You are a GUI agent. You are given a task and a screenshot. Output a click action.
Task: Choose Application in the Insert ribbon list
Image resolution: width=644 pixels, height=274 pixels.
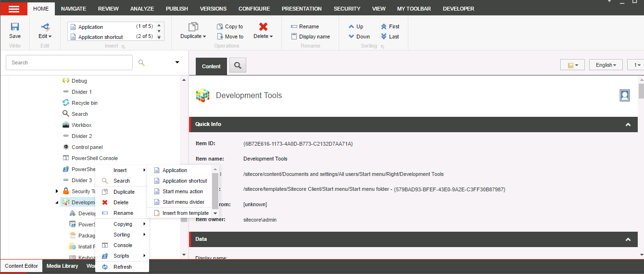click(x=90, y=27)
